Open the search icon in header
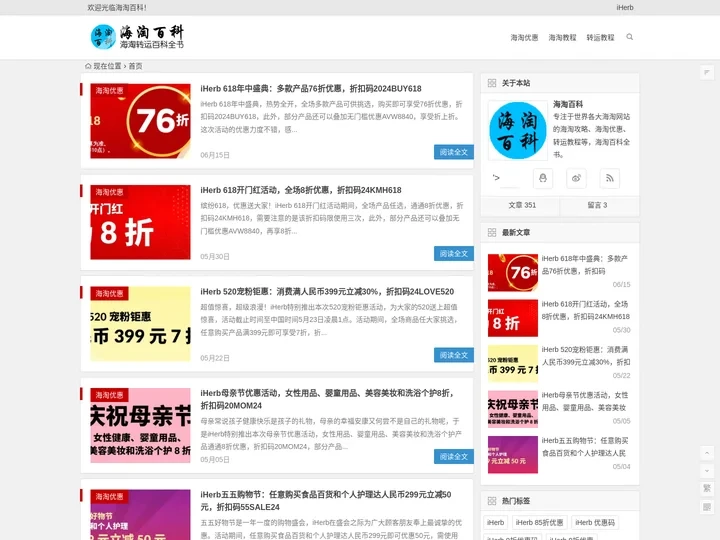The width and height of the screenshot is (720, 540). point(630,37)
